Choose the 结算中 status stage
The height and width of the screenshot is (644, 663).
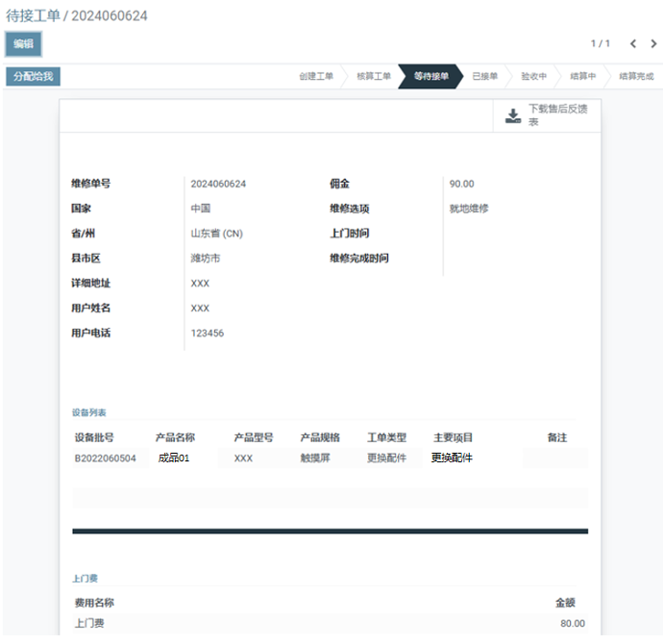582,77
